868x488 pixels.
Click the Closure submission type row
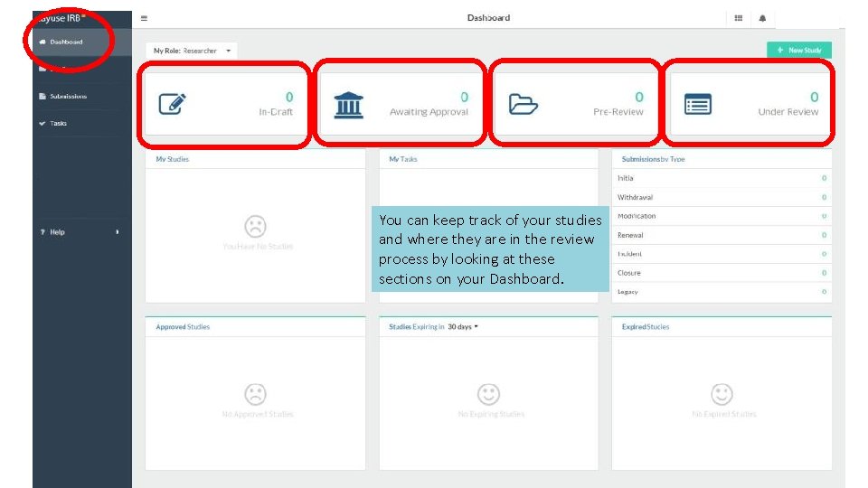(722, 273)
